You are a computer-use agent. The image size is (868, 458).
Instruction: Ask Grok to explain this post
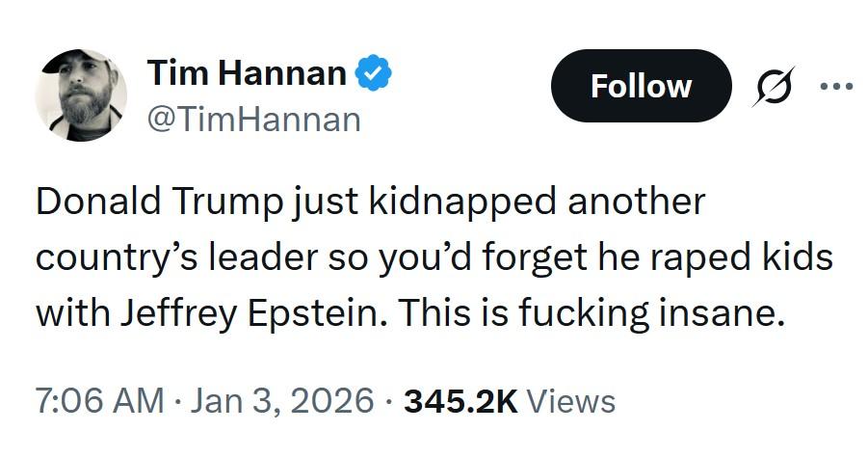[776, 87]
